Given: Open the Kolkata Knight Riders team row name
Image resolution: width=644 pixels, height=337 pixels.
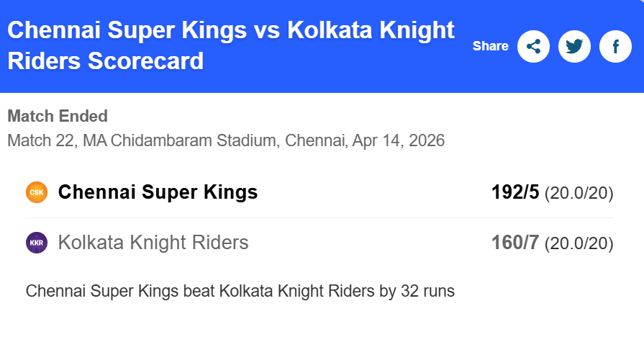Looking at the screenshot, I should (x=153, y=243).
